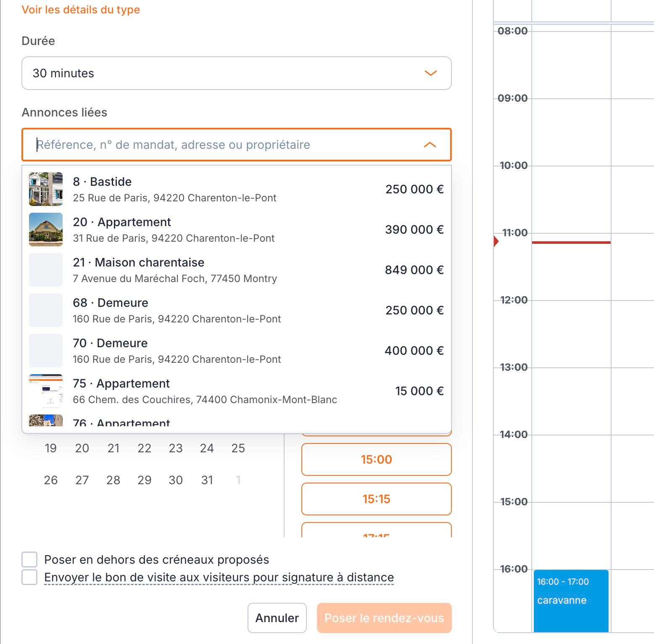Viewport: 654px width, 644px height.
Task: Choose listing 75 · Appartement in Chamonix
Action: point(237,391)
